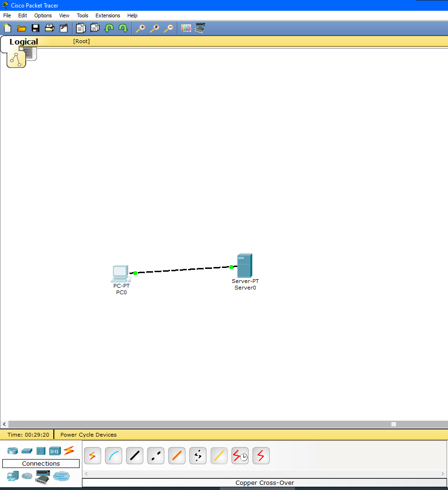Select the Custom Made Devices category

[x=43, y=477]
